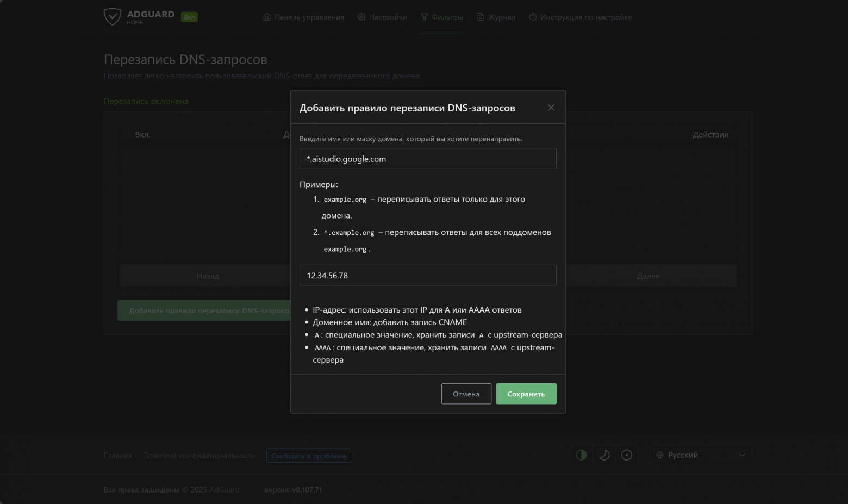The height and width of the screenshot is (504, 848).
Task: Click the Далее pagination button
Action: click(648, 275)
